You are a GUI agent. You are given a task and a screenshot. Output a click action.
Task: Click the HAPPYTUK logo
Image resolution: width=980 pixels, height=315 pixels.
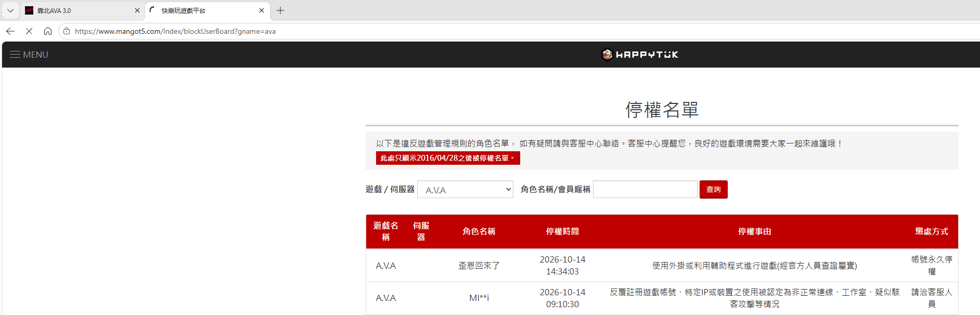click(640, 55)
